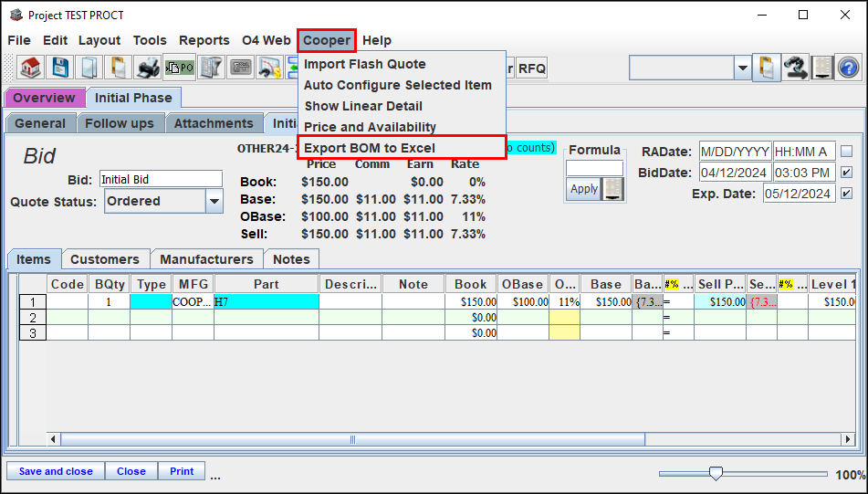The height and width of the screenshot is (494, 868).
Task: Toggle the Exp. Date checkbox
Action: pyautogui.click(x=846, y=194)
